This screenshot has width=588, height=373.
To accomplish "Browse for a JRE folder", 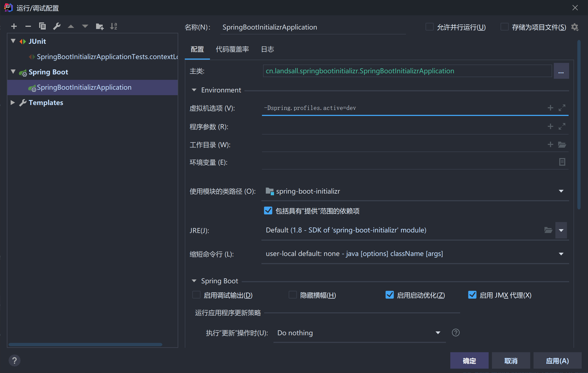I will click(548, 230).
